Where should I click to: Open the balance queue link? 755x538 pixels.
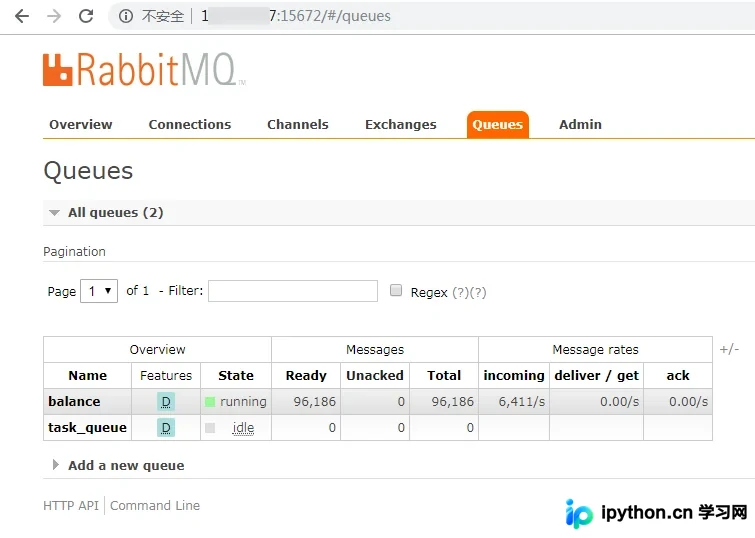(74, 402)
